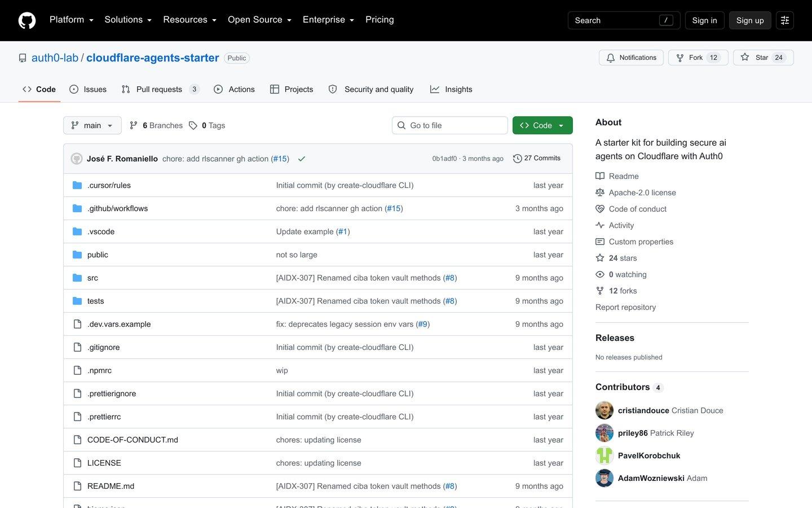Click PavelKorobchuk's green avatar

tap(604, 456)
